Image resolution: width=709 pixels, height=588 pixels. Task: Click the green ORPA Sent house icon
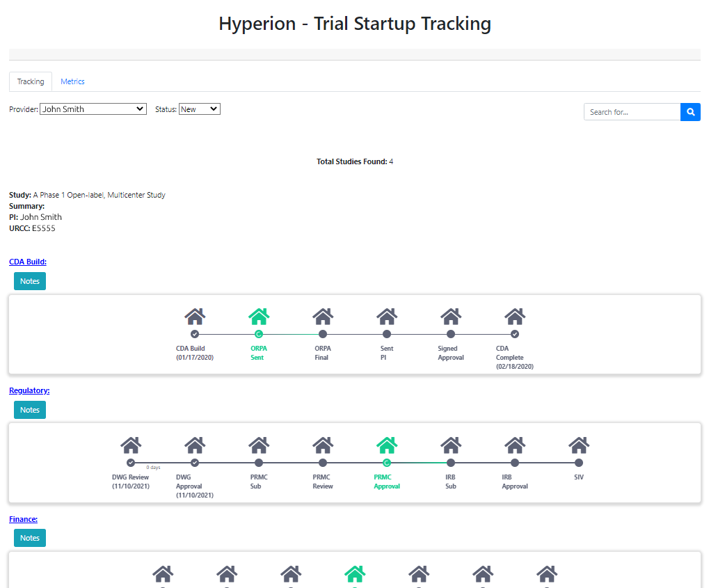click(259, 317)
